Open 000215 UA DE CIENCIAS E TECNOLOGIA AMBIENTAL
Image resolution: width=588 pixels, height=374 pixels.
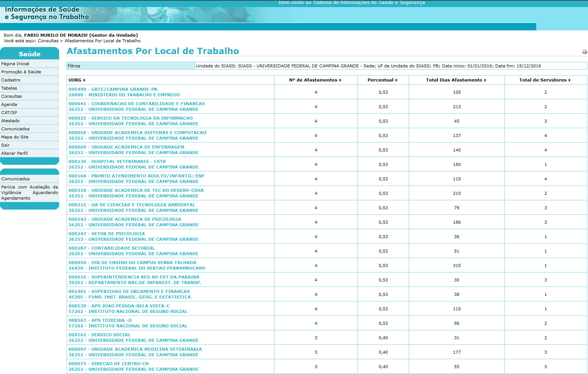[x=132, y=205]
